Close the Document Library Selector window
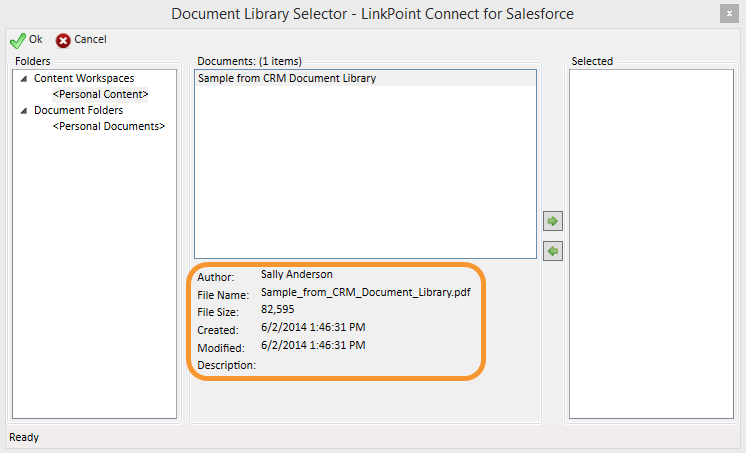Screen dimensions: 746x453 tap(729, 14)
